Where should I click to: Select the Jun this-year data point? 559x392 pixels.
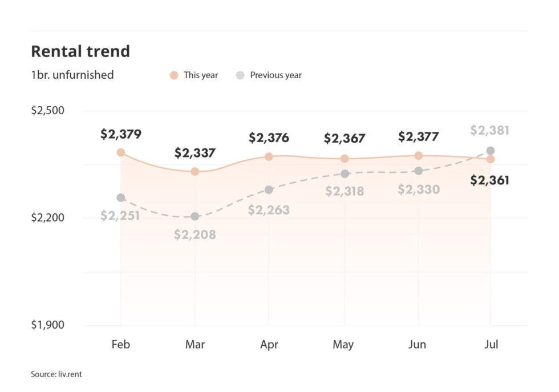(419, 156)
